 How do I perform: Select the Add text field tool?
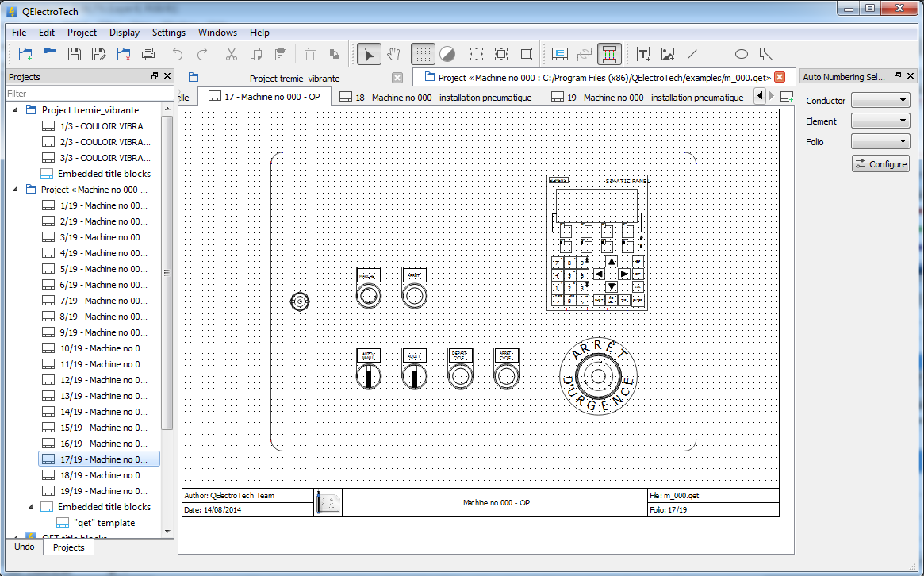point(643,54)
